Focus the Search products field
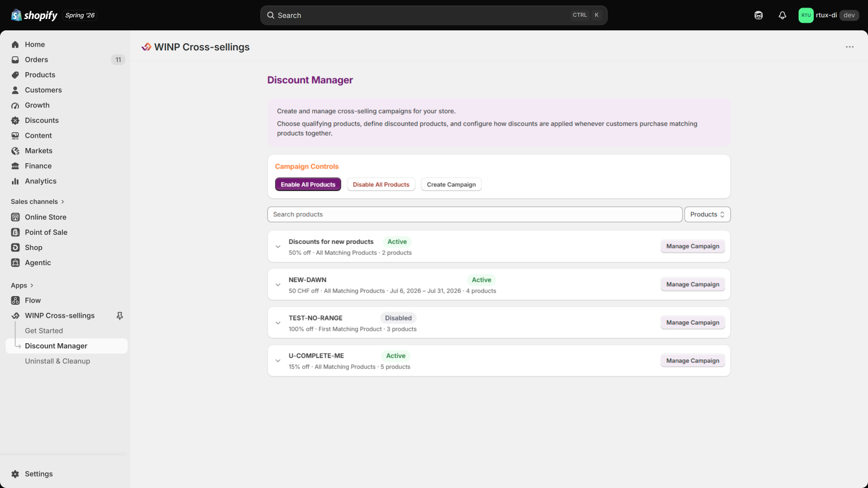 (x=475, y=214)
